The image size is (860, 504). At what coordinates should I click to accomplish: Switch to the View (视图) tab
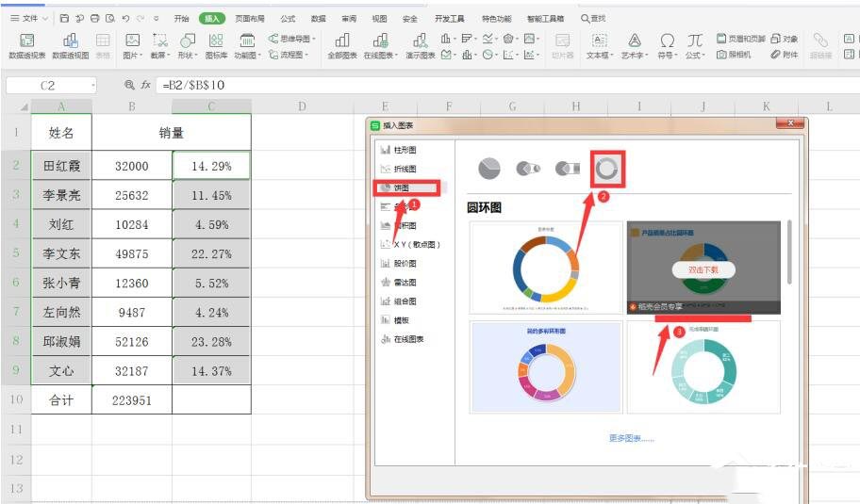pyautogui.click(x=379, y=18)
